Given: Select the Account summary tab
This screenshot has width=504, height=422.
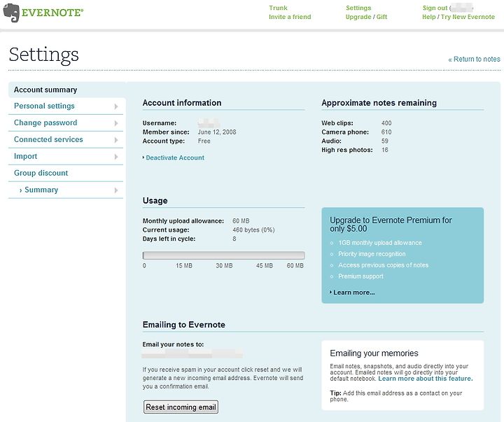Looking at the screenshot, I should [67, 90].
